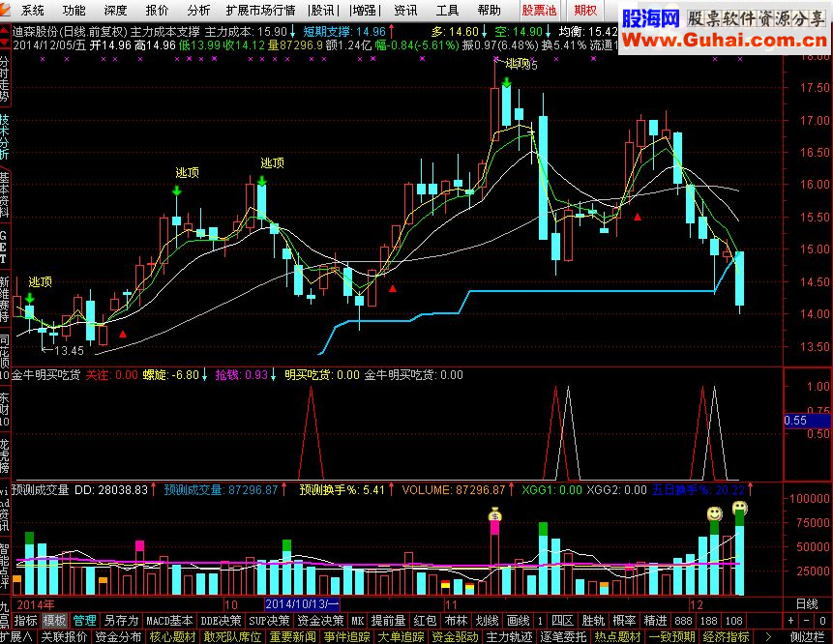Switch to the 技术分析 sidebar tab
The width and height of the screenshot is (833, 644).
click(x=4, y=136)
